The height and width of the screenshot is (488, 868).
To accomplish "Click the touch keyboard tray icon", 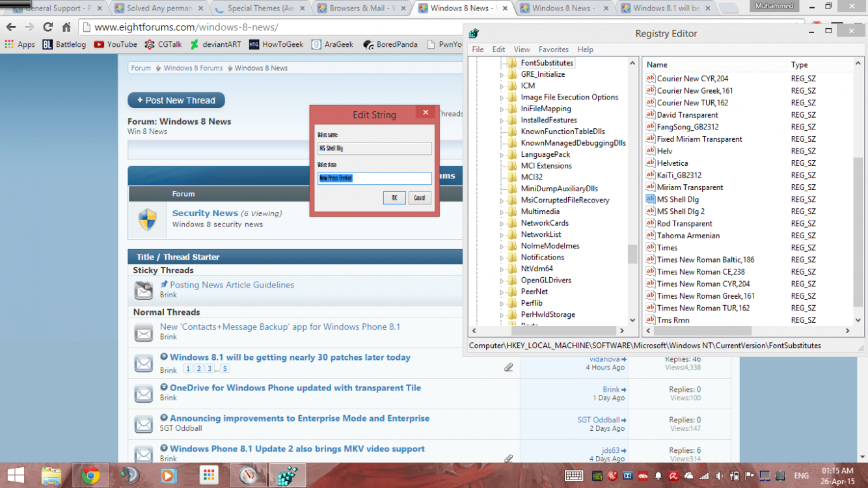I will 574,476.
